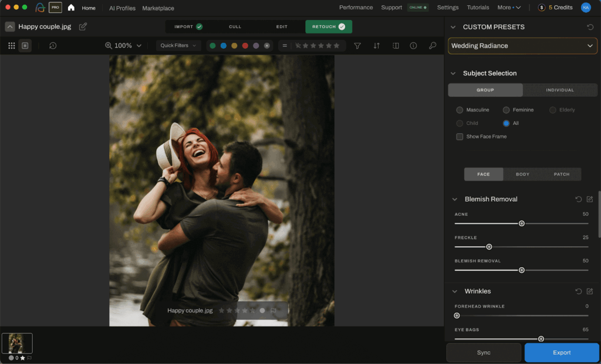The image size is (601, 364).
Task: Switch to the Body tab
Action: 522,174
